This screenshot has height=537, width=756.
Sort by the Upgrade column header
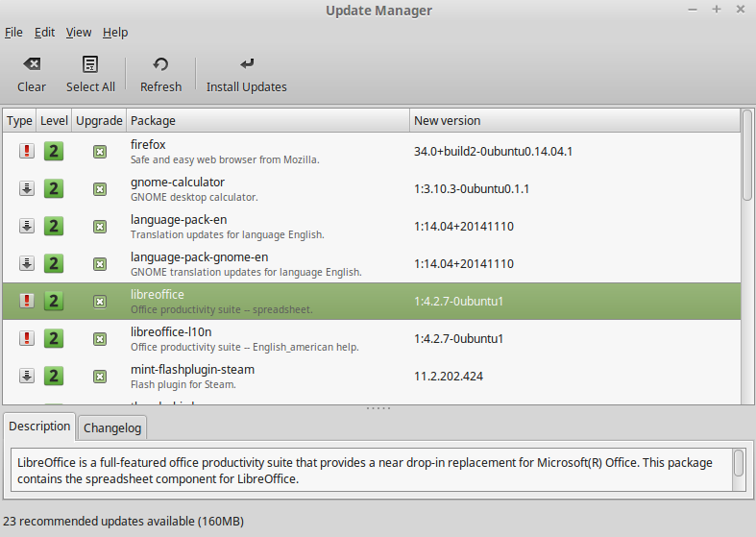pyautogui.click(x=99, y=120)
